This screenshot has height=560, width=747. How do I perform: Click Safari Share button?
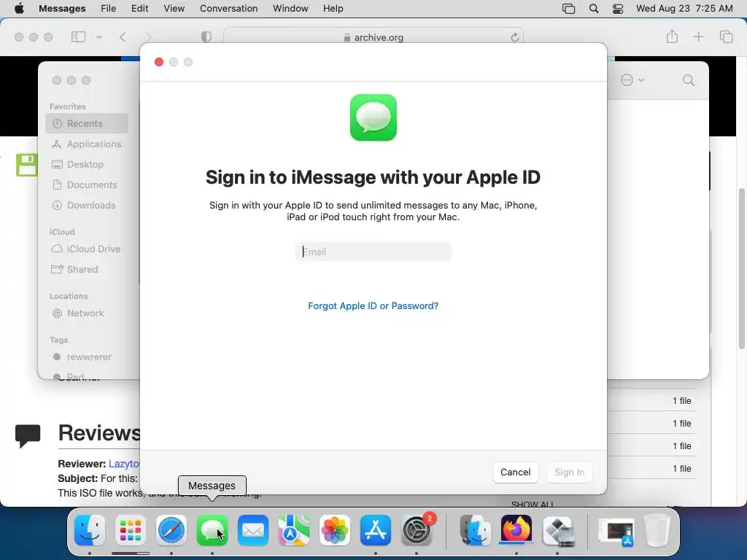tap(672, 36)
